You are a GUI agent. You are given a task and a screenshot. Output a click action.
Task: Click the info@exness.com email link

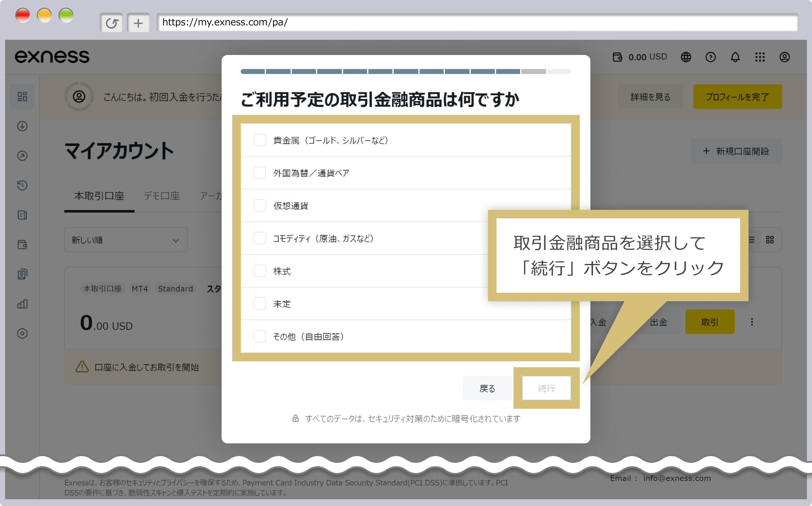pyautogui.click(x=677, y=478)
